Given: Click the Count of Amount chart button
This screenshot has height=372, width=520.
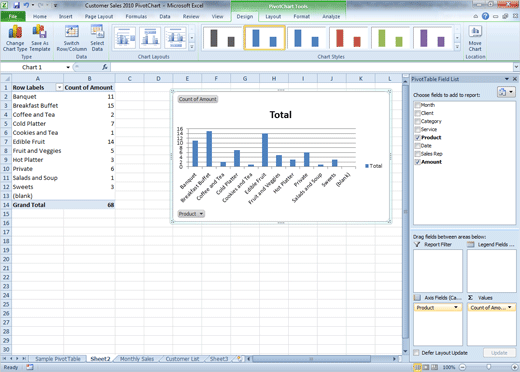Looking at the screenshot, I should [198, 99].
